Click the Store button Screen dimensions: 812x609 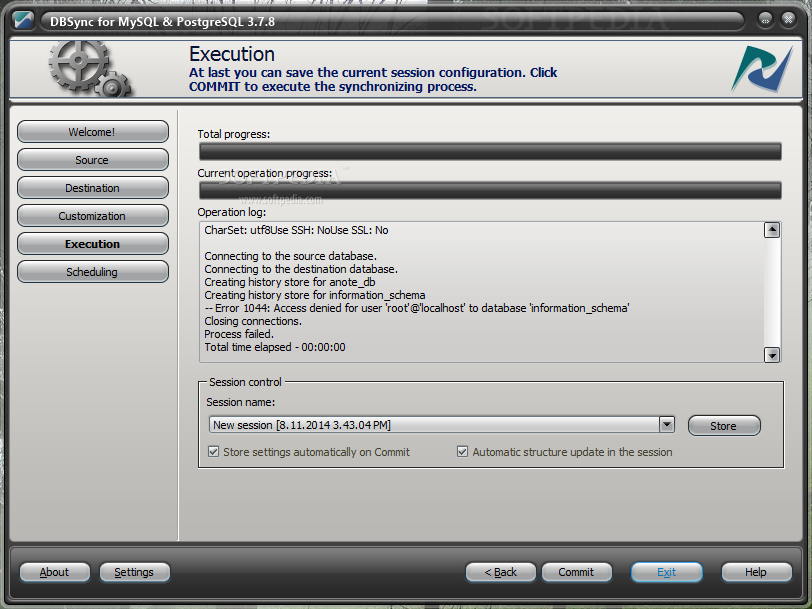click(x=724, y=426)
